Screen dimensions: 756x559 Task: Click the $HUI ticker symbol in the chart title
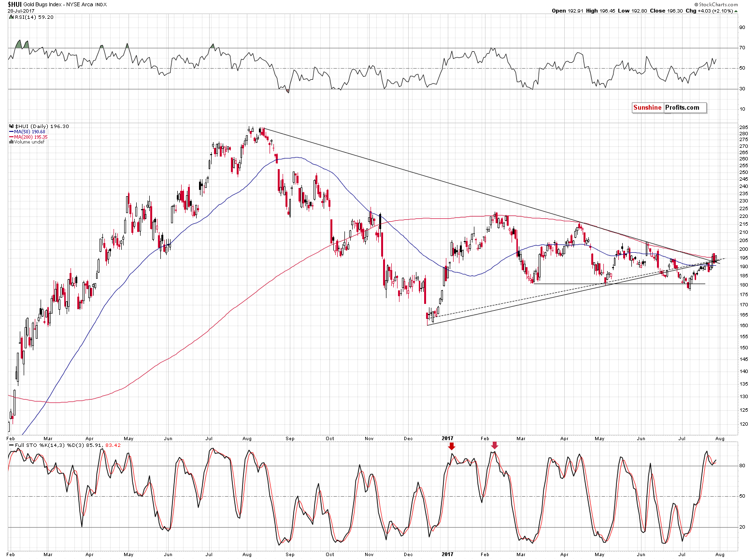tap(14, 4)
